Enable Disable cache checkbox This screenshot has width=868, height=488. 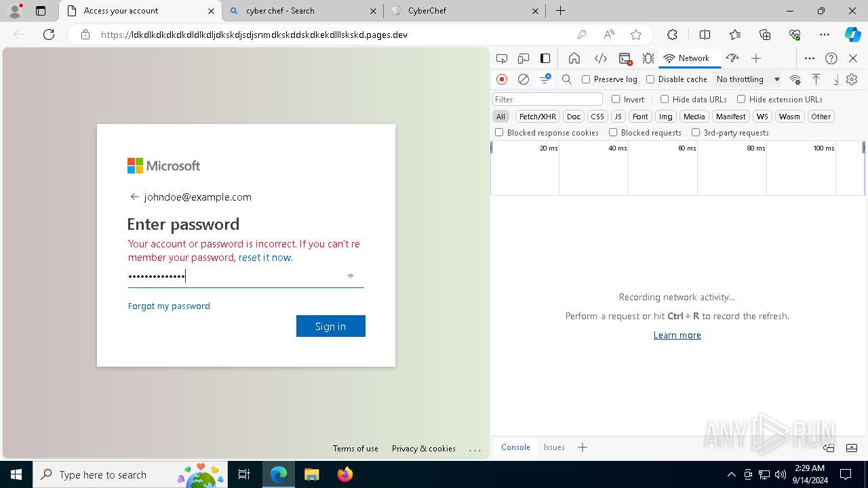tap(650, 79)
